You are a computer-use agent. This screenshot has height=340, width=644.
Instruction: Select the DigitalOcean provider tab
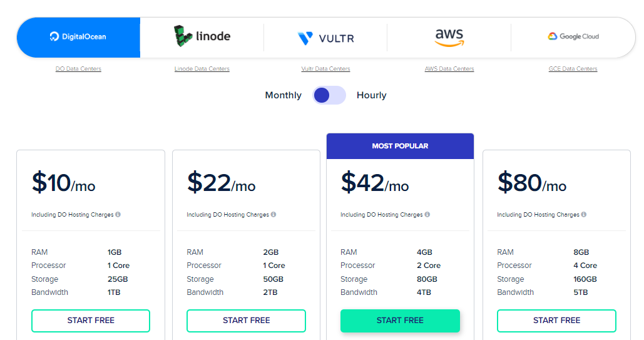click(x=78, y=37)
